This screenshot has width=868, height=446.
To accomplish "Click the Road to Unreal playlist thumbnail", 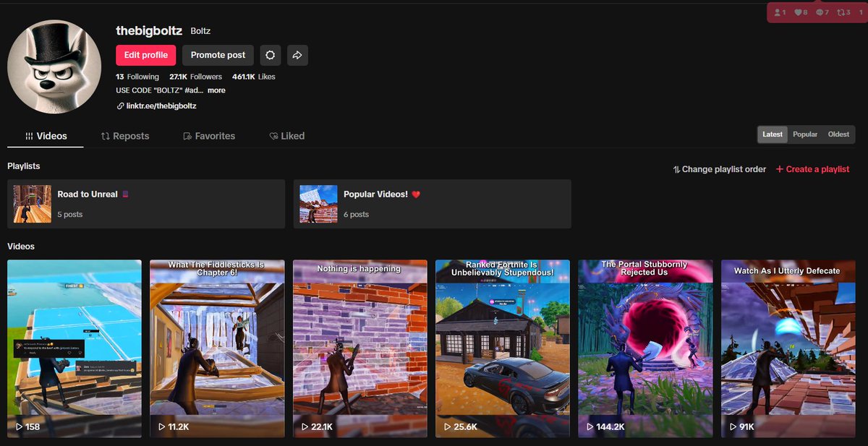I will 33,204.
